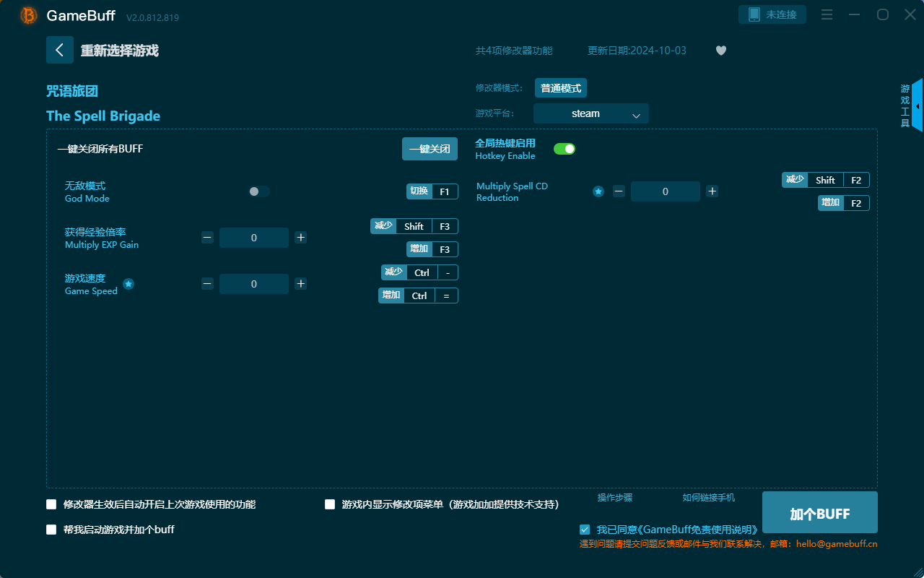Click 普通模式 modifier mode selector
924x578 pixels.
click(x=561, y=87)
